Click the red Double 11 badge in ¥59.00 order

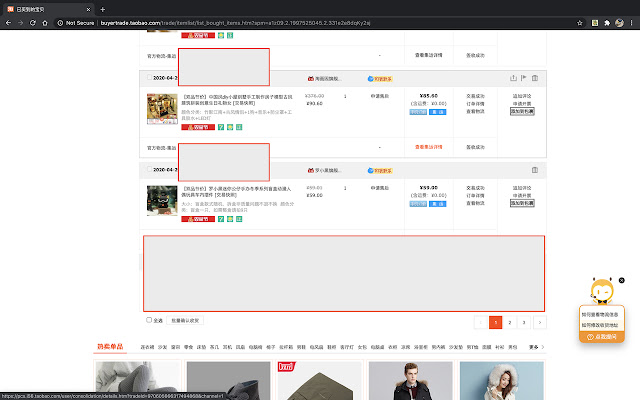198,219
